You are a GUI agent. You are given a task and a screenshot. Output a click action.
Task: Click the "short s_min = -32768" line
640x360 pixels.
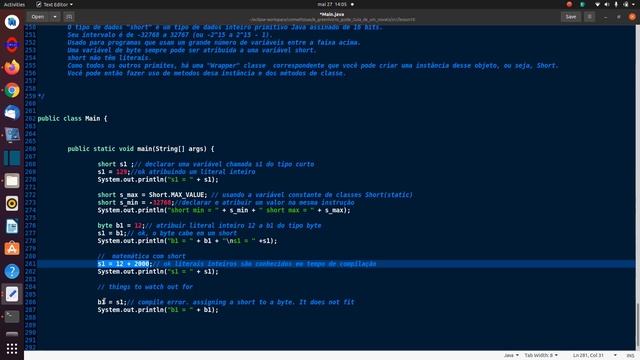click(135, 202)
